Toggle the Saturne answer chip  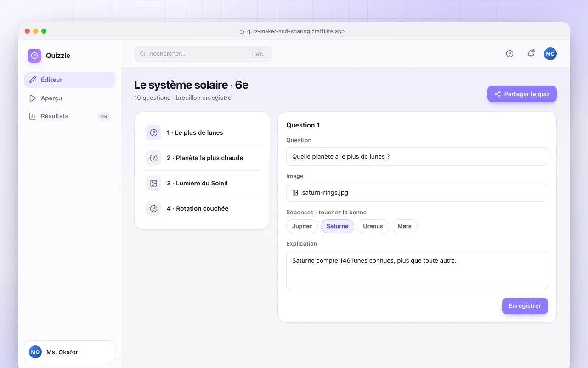(337, 226)
